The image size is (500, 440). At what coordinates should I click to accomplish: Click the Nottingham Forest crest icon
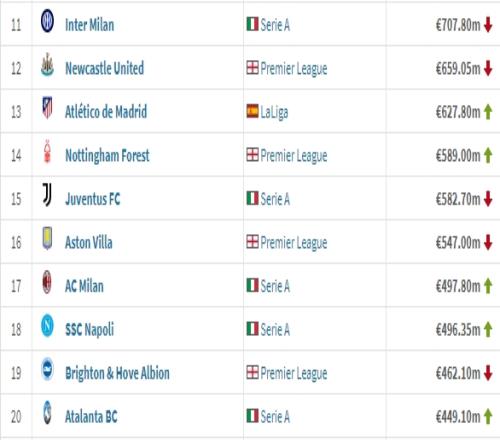point(47,152)
